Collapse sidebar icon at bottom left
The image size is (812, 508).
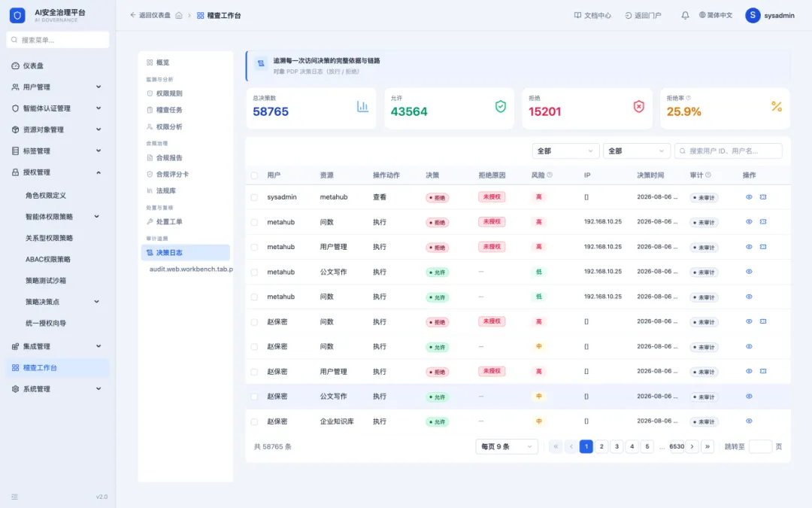pos(14,497)
